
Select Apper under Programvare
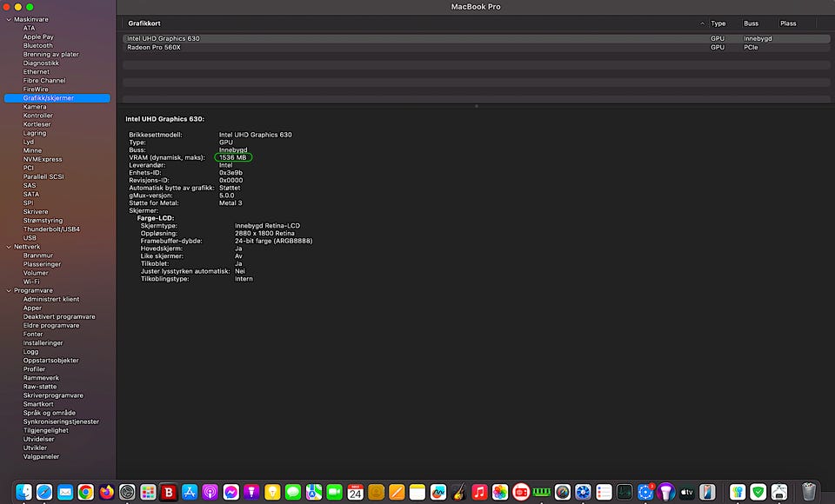coord(32,308)
